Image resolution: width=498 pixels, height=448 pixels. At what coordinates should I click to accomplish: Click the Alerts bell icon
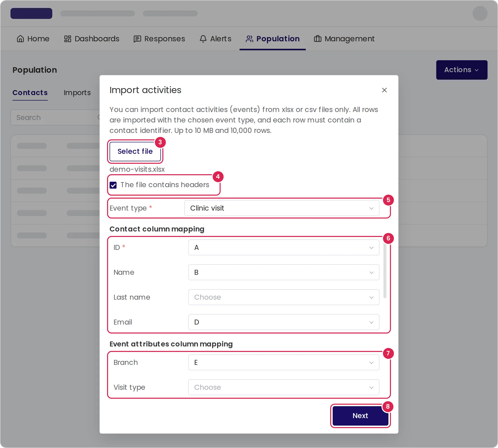click(x=203, y=39)
